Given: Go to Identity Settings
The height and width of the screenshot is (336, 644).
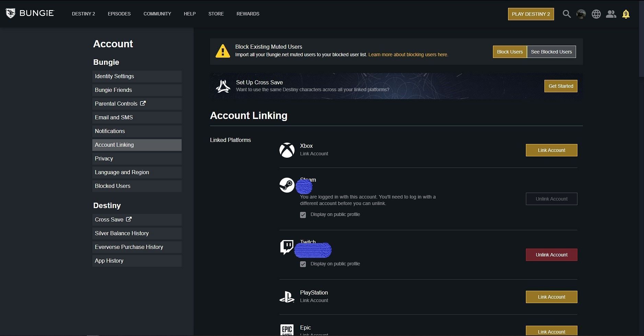Looking at the screenshot, I should pyautogui.click(x=137, y=76).
